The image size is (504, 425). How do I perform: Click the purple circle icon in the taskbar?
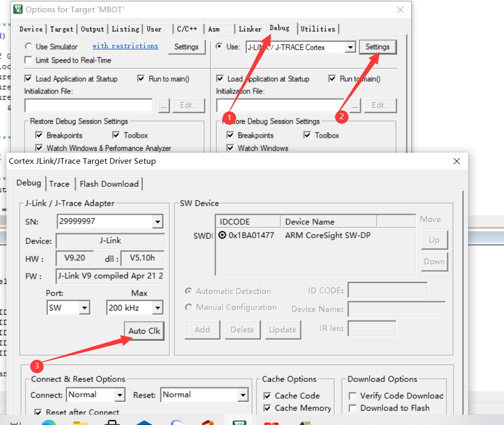(176, 422)
